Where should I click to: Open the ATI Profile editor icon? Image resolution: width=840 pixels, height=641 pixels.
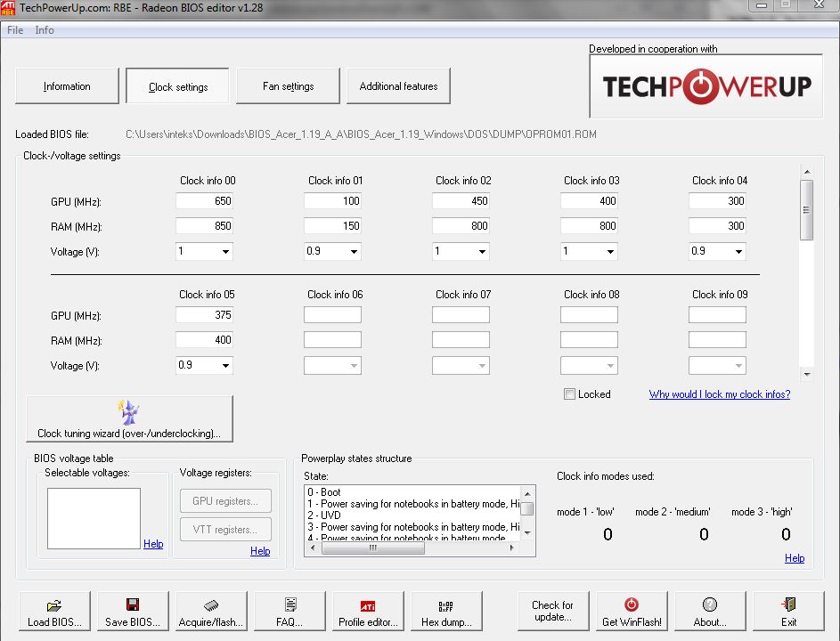pyautogui.click(x=368, y=605)
